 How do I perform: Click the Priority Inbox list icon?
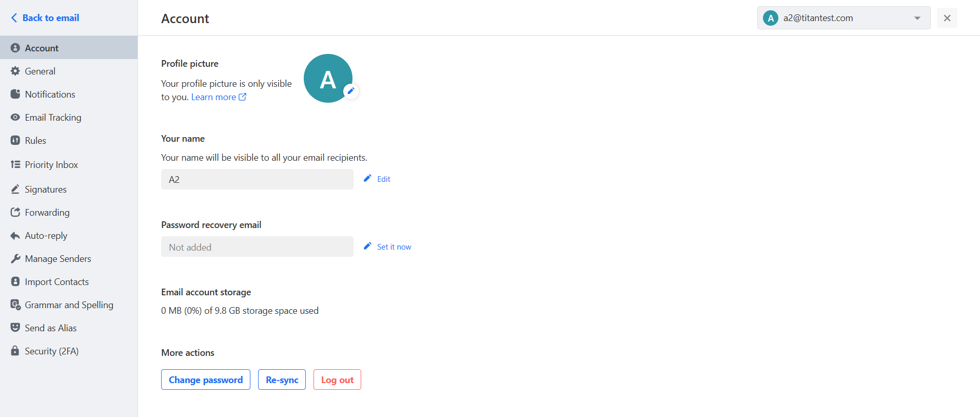point(15,164)
